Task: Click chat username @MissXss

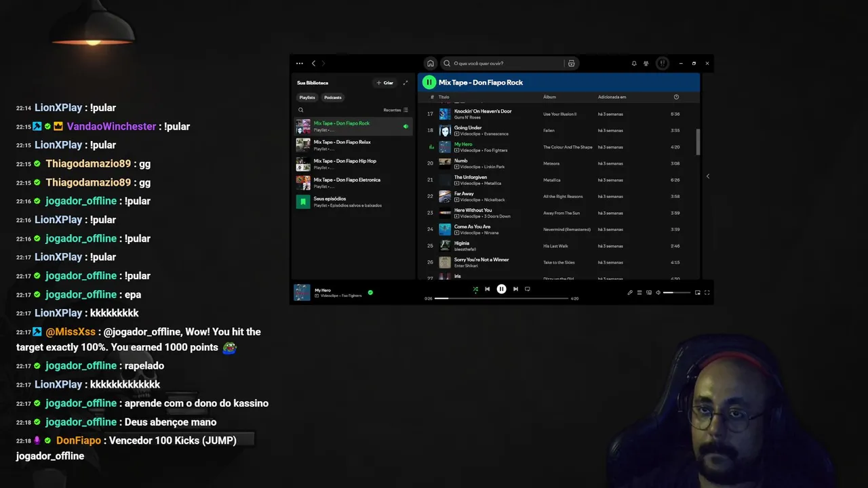Action: 70,331
